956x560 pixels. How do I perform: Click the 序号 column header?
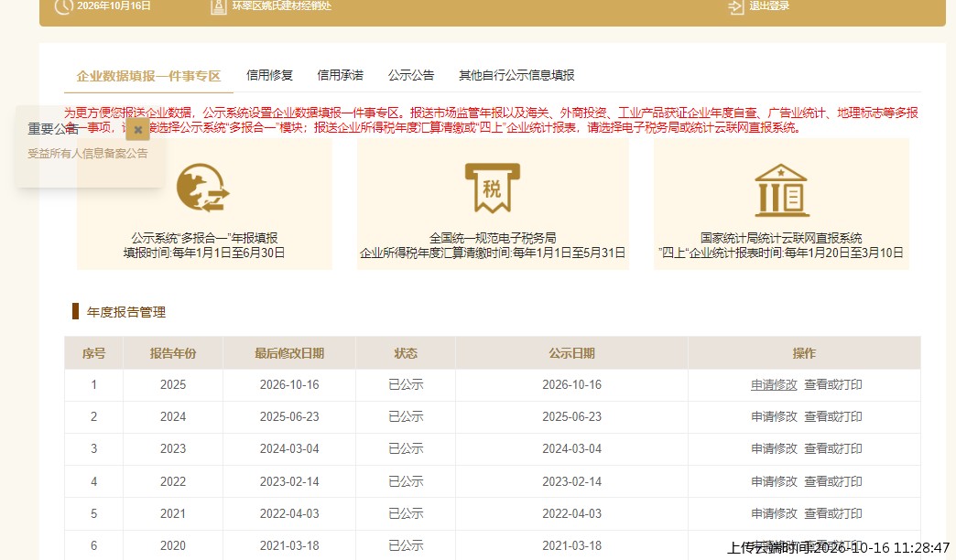pos(94,353)
